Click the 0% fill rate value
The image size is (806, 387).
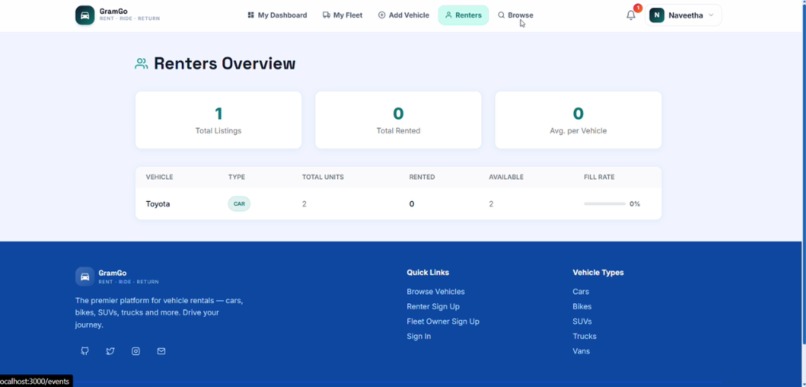pos(635,204)
